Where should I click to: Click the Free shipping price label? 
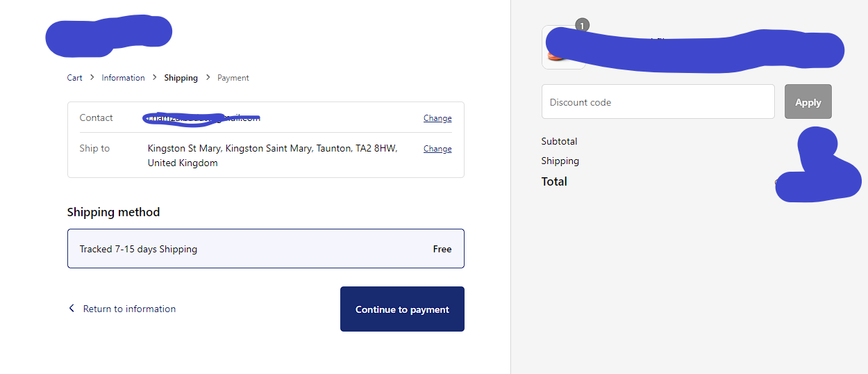(442, 249)
